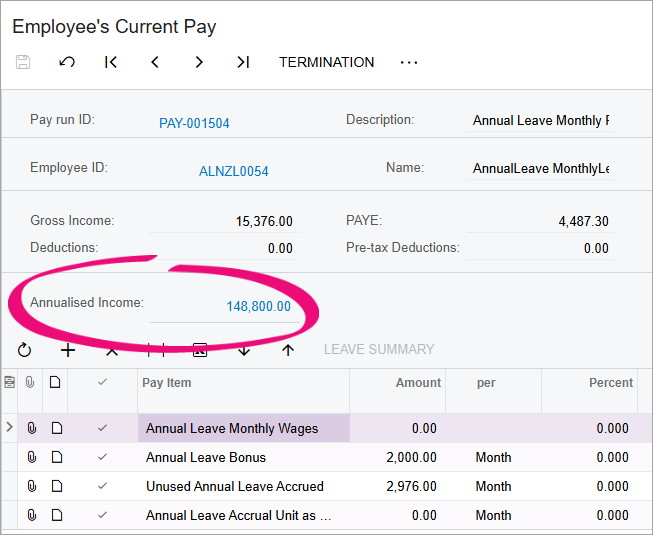Click the PAYE value 4,487.30
653x535 pixels.
(x=583, y=221)
